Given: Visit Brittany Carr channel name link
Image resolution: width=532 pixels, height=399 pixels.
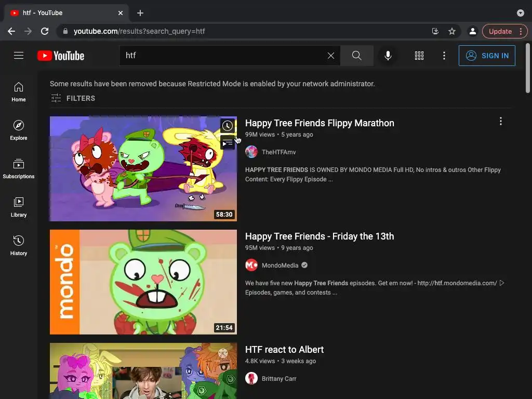Looking at the screenshot, I should point(279,379).
